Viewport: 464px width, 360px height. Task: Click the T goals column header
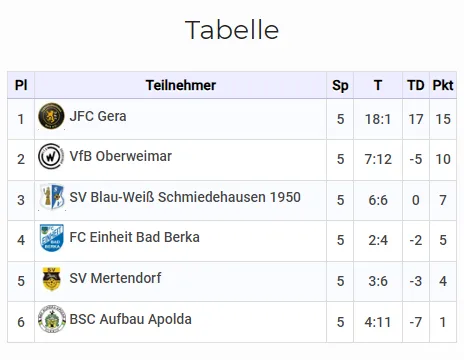(x=378, y=85)
